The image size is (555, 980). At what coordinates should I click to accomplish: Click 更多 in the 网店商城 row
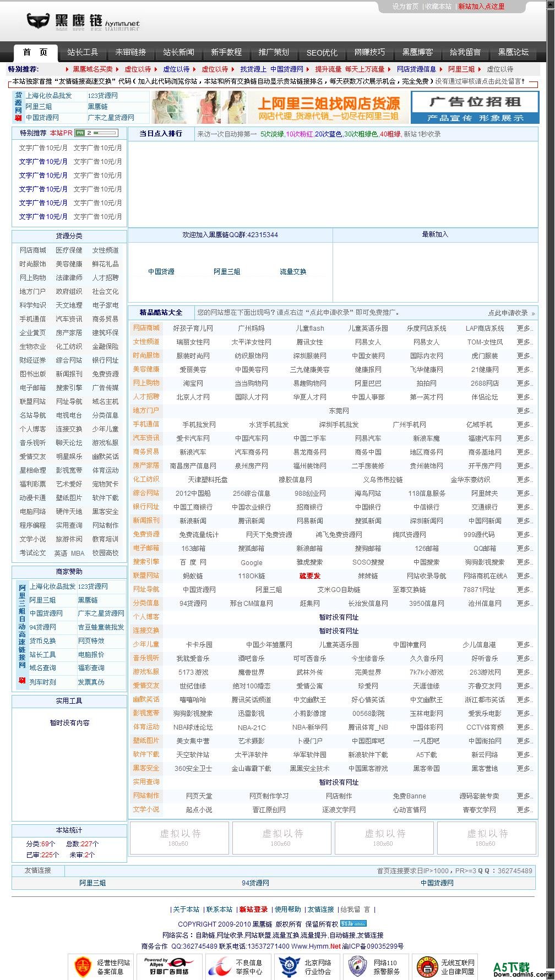(525, 329)
